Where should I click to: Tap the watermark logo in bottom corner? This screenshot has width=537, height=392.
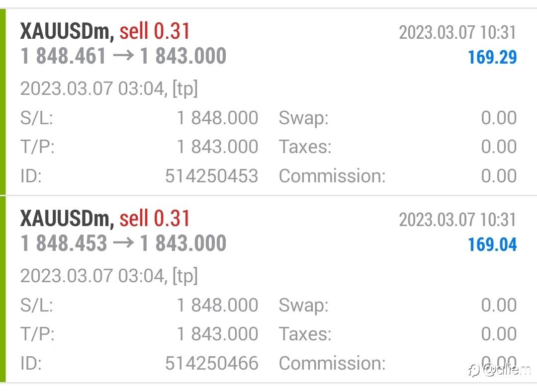pos(499,370)
